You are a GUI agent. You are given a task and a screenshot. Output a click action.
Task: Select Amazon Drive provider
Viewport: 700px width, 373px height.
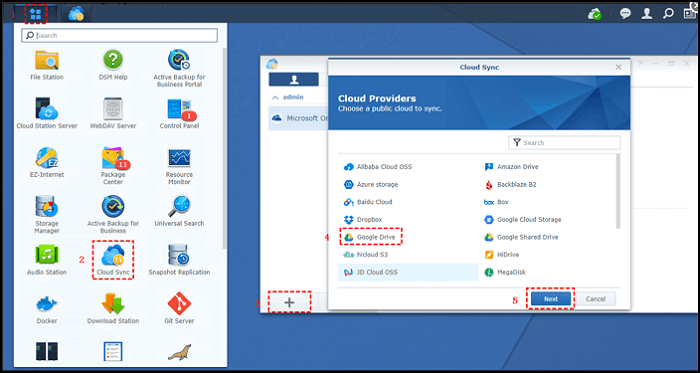(511, 167)
